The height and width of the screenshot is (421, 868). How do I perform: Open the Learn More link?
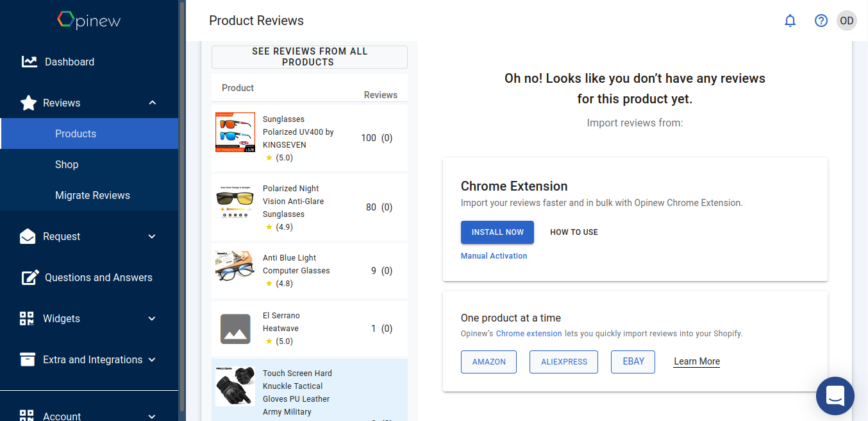tap(697, 361)
